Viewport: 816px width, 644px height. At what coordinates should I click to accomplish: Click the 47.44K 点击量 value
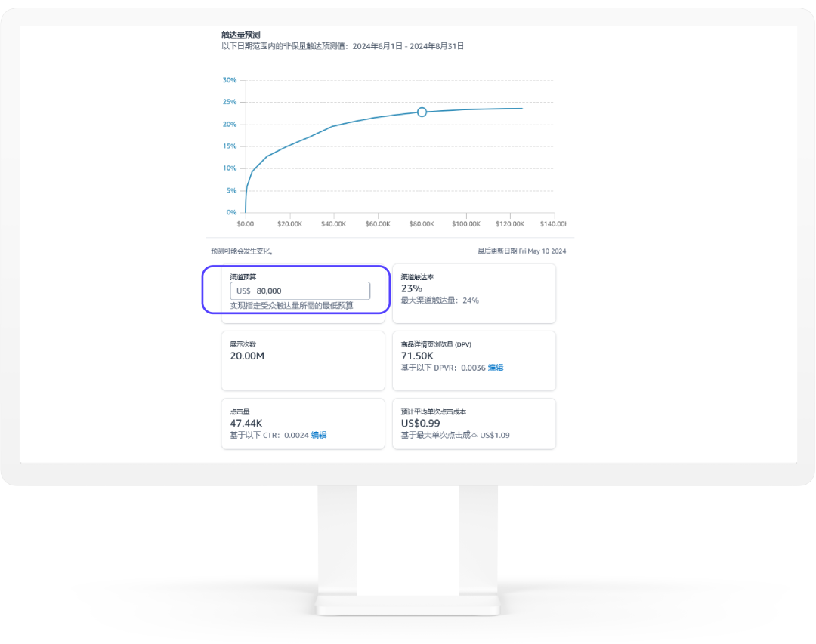pos(246,424)
